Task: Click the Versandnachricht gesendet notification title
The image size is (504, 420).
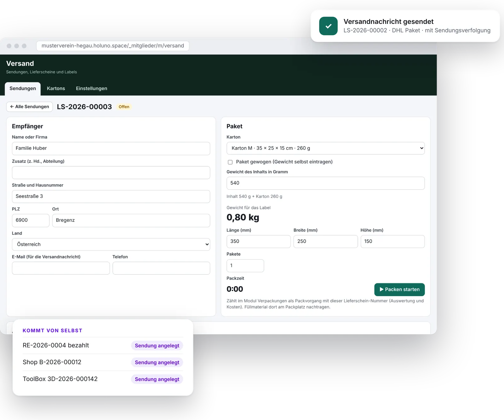Action: click(x=388, y=21)
